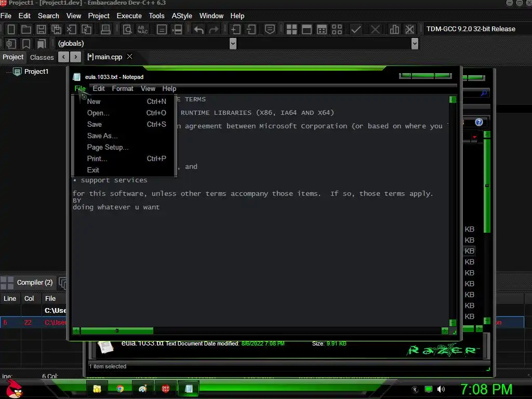Click the New file toolbar icon
Viewport: 532px width, 399px height.
11,29
